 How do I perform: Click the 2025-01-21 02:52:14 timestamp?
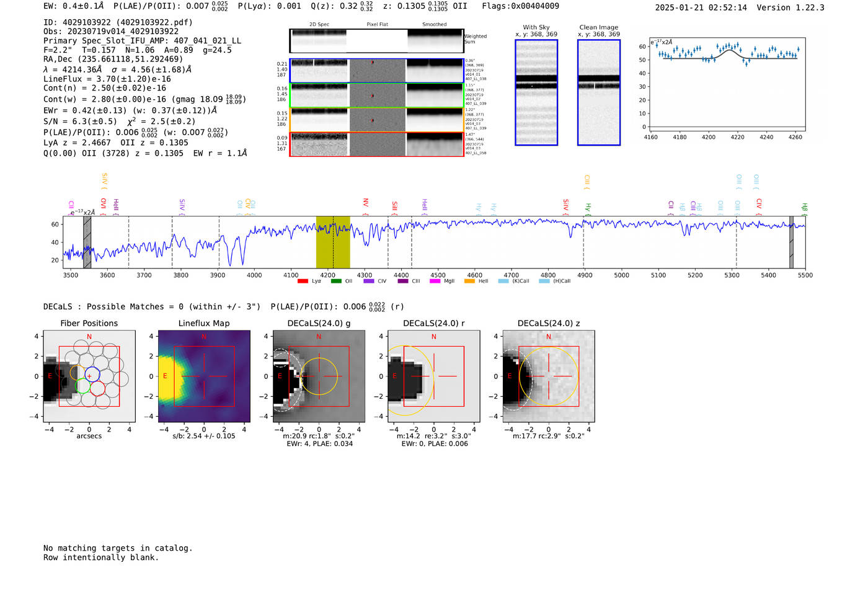tap(701, 7)
